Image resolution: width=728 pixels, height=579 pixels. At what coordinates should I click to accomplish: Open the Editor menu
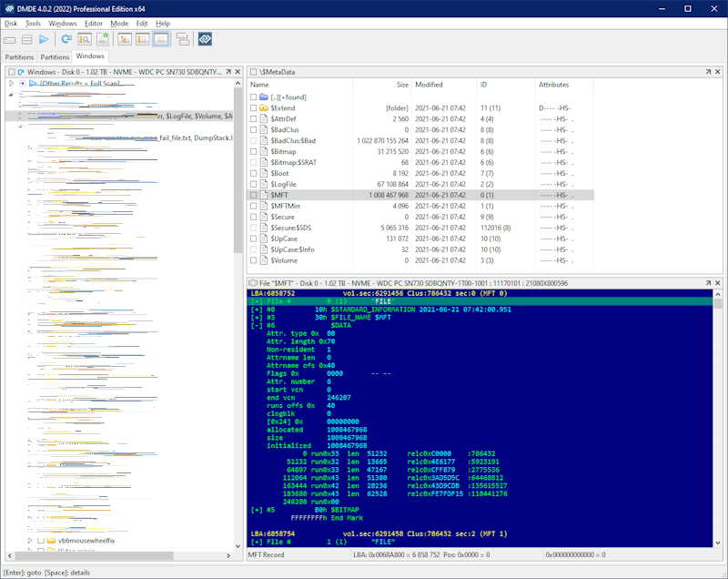click(94, 24)
